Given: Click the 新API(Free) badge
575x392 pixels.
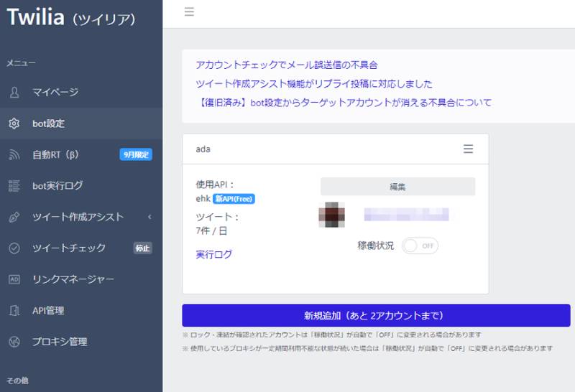Looking at the screenshot, I should pos(234,199).
